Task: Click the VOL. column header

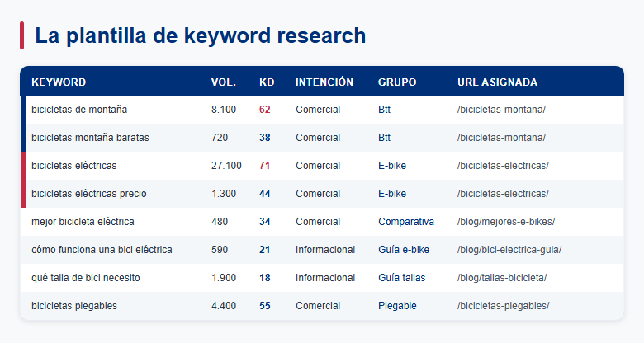Action: coord(224,82)
